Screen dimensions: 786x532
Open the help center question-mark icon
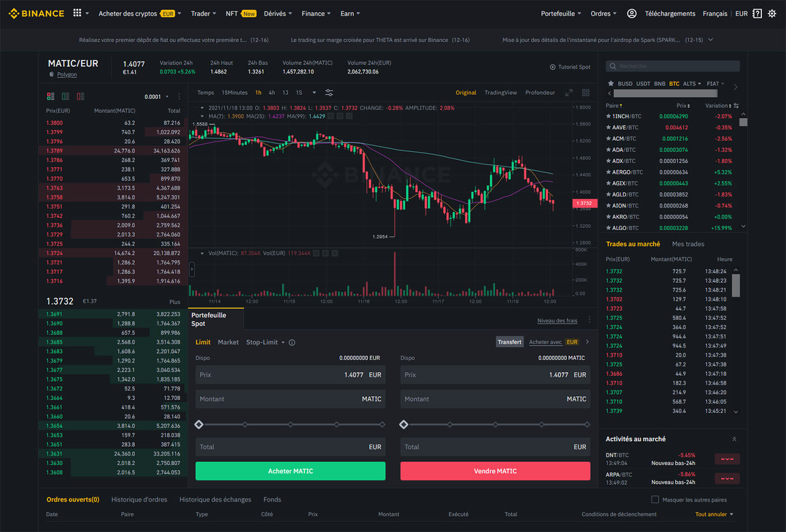757,13
